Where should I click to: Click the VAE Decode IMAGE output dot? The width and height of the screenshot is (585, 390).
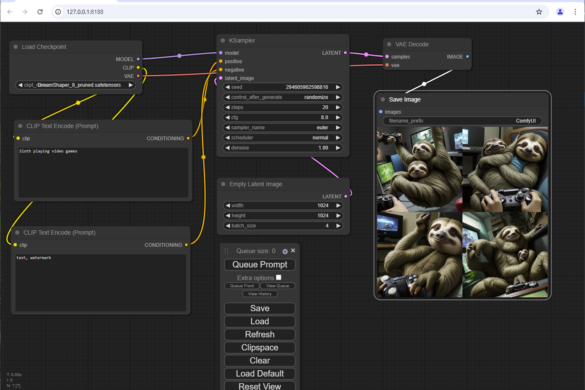467,57
